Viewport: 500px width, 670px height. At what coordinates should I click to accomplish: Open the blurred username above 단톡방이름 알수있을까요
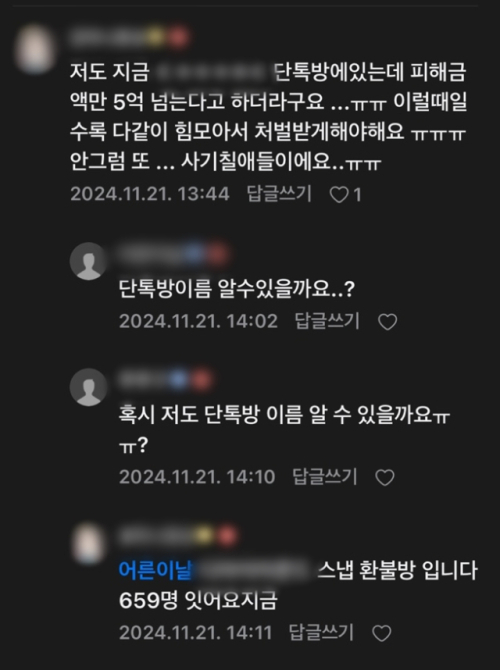(x=174, y=254)
